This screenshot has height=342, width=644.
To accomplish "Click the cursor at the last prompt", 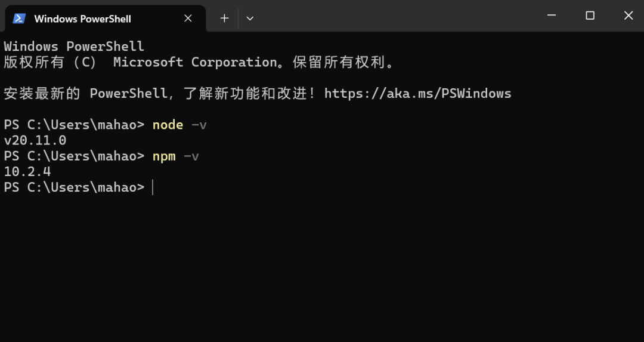I will pos(153,187).
